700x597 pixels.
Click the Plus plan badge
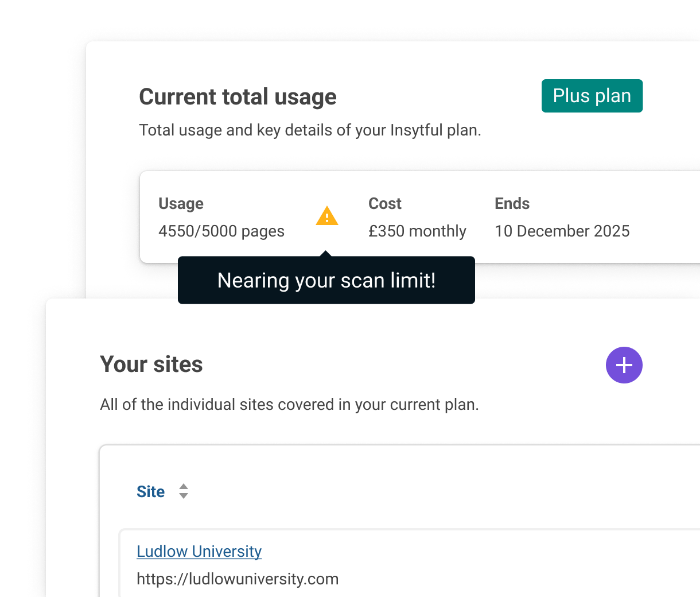click(x=592, y=96)
